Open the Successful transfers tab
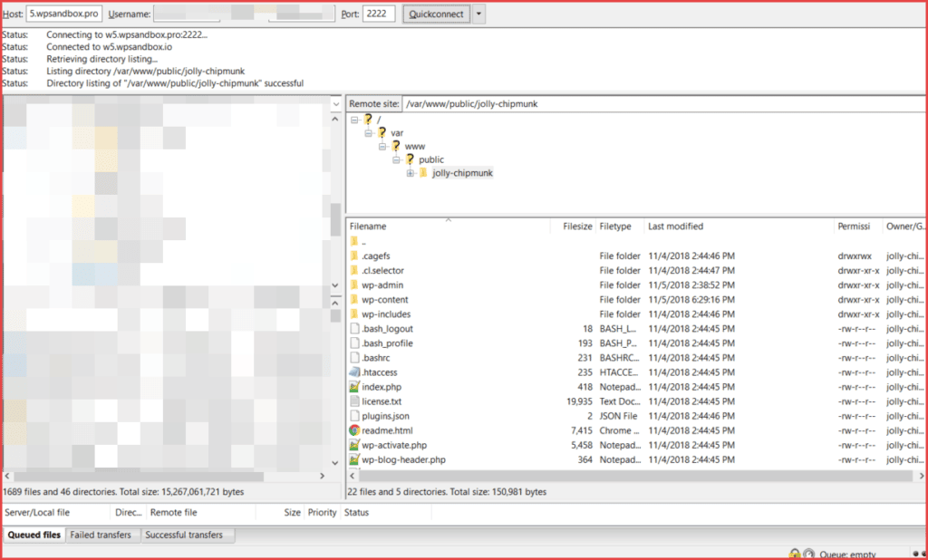The width and height of the screenshot is (928, 560). tap(184, 536)
